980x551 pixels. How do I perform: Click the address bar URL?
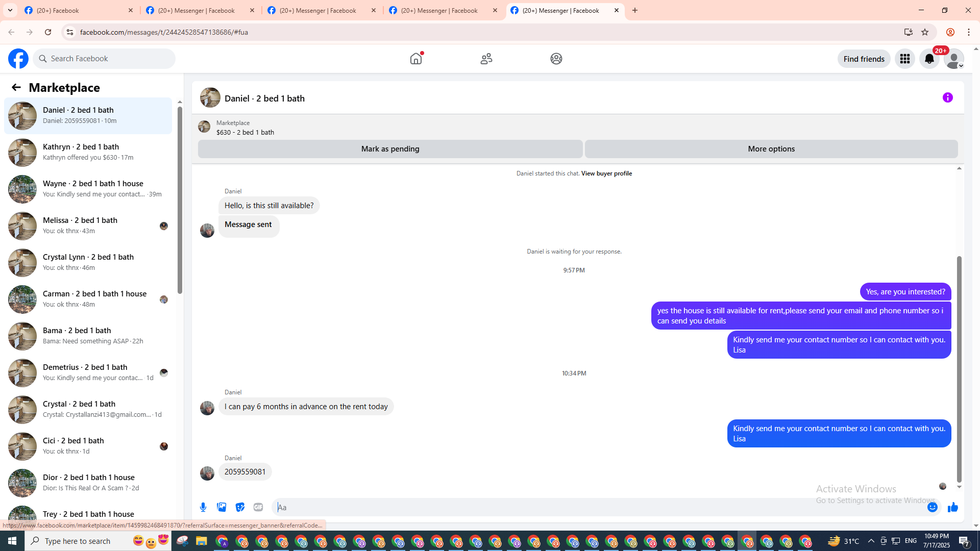coord(164,32)
